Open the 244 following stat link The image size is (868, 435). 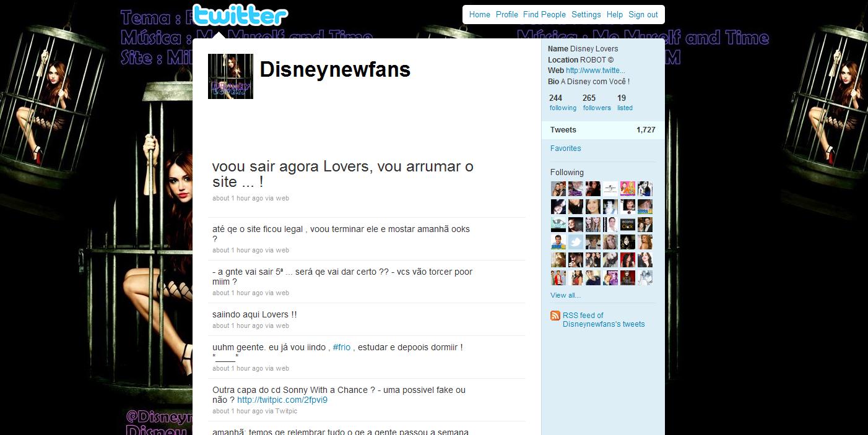click(563, 103)
